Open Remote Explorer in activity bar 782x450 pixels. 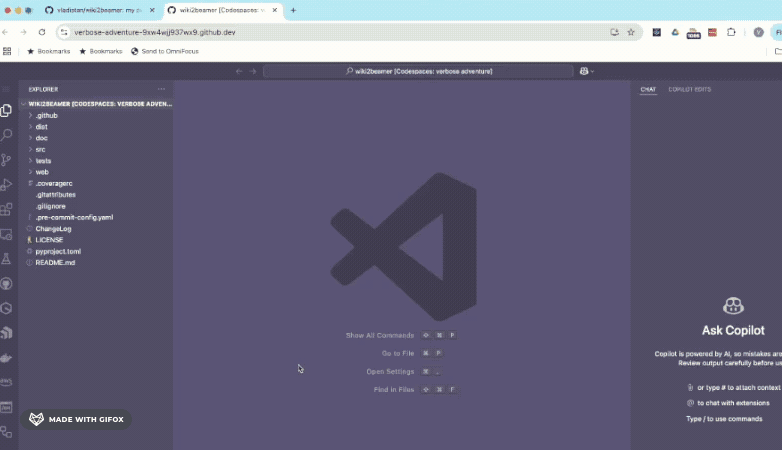[x=6, y=234]
